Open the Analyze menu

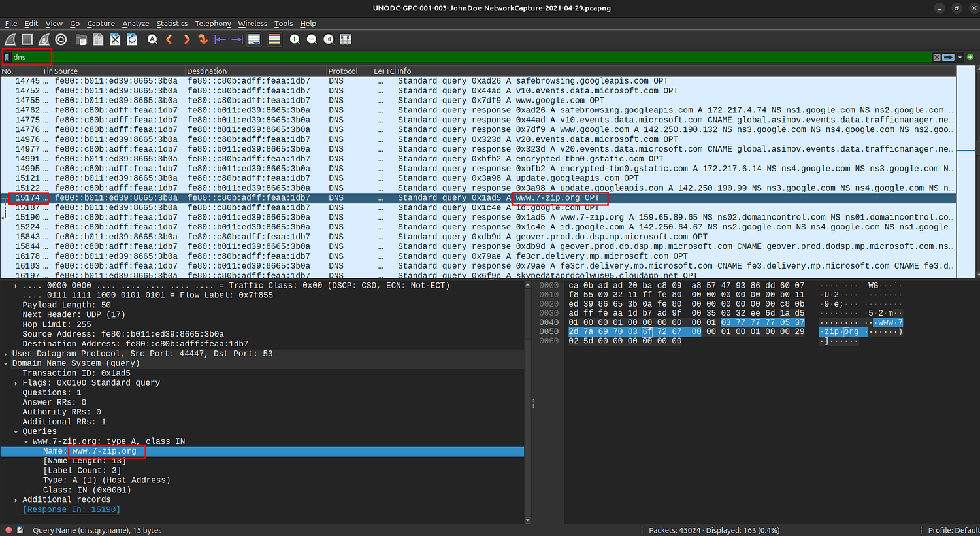(136, 24)
